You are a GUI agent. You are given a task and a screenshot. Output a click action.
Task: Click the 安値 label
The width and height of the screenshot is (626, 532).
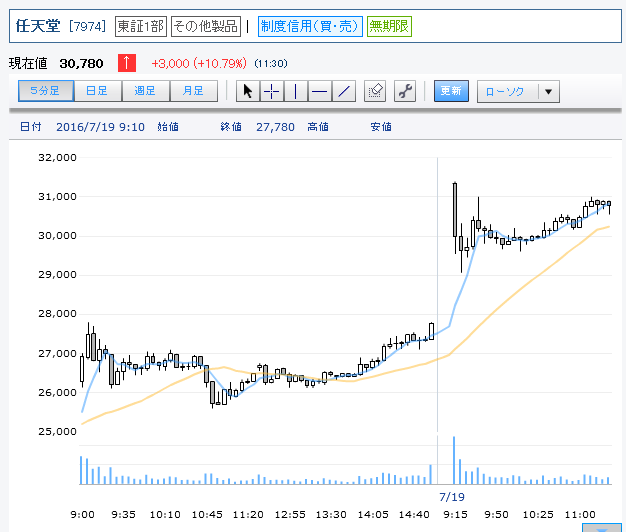(x=381, y=127)
